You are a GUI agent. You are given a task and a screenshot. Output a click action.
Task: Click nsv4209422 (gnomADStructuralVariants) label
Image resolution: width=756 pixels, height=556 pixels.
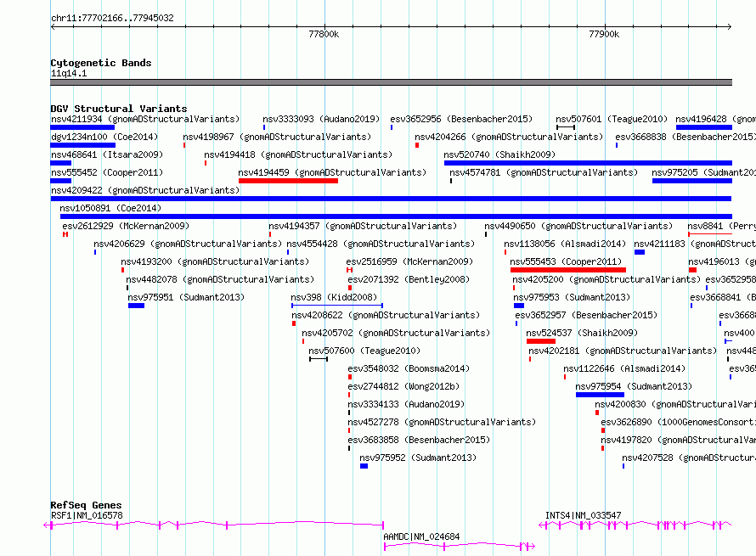[x=145, y=190]
